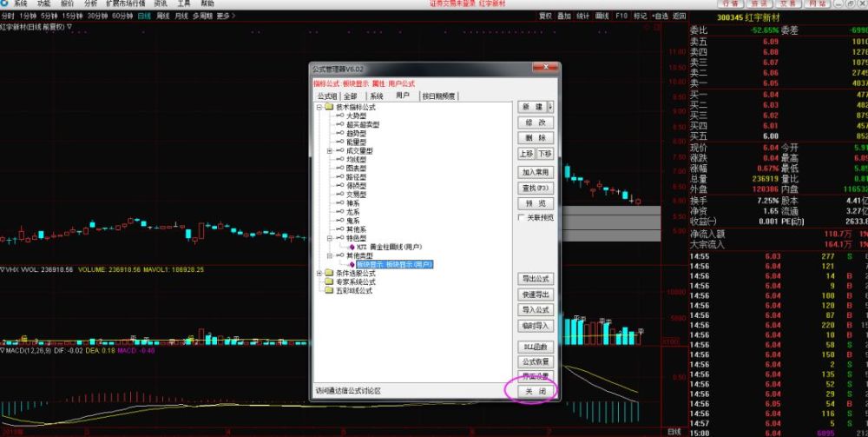The image size is (868, 437).
Task: Open the 扩展市场行情 menu
Action: coord(126,3)
